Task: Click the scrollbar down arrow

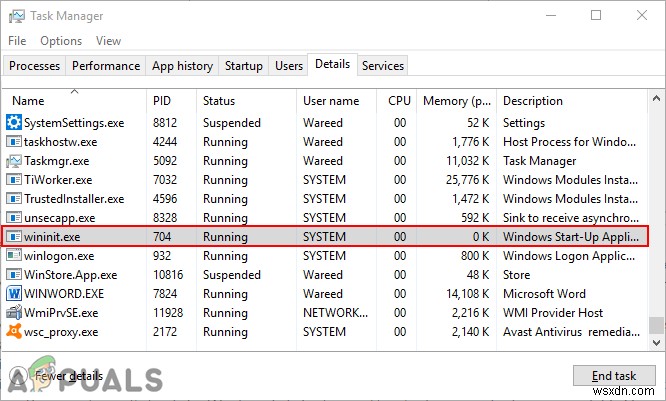Action: 657,342
